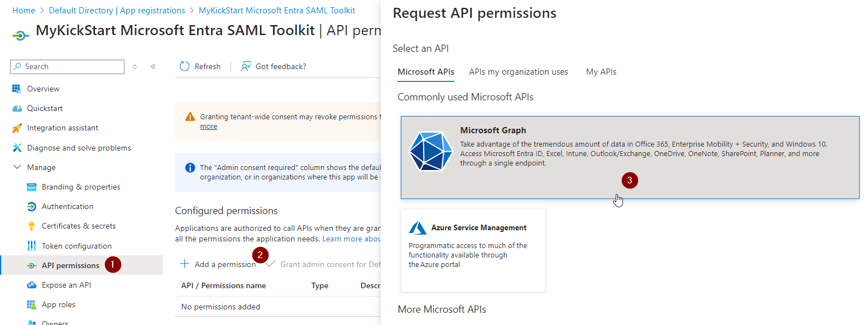This screenshot has width=868, height=325.
Task: Collapse sidebar with double chevron
Action: coord(153,67)
